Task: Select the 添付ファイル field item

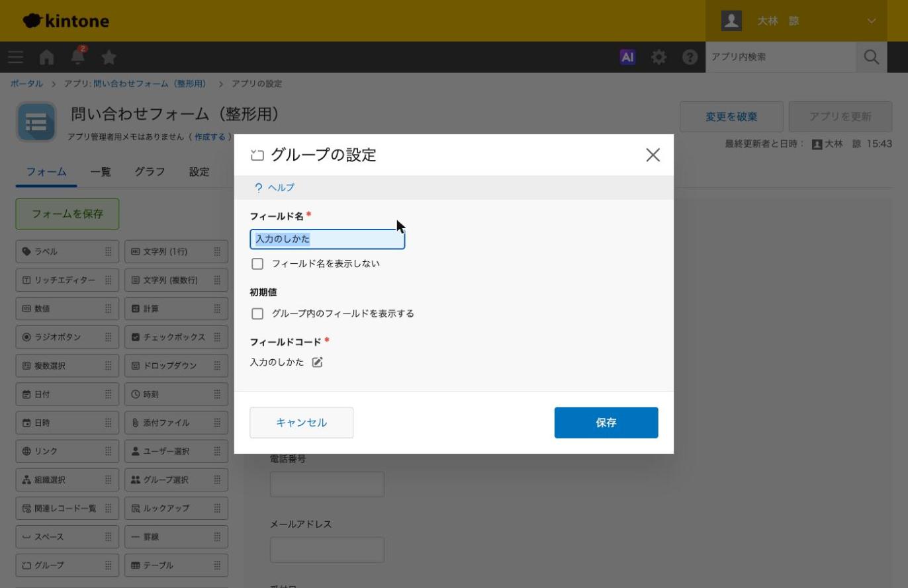Action: [176, 423]
